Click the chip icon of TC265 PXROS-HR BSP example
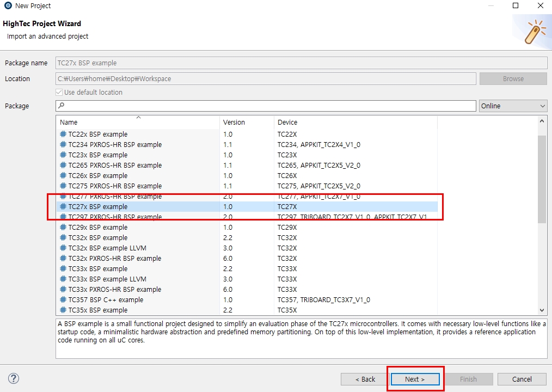 (63, 165)
